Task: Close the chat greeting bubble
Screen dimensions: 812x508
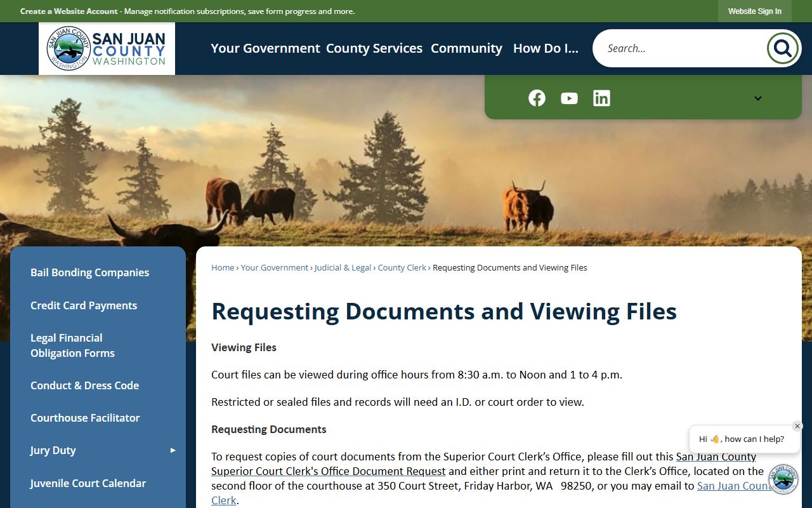Action: (x=797, y=426)
